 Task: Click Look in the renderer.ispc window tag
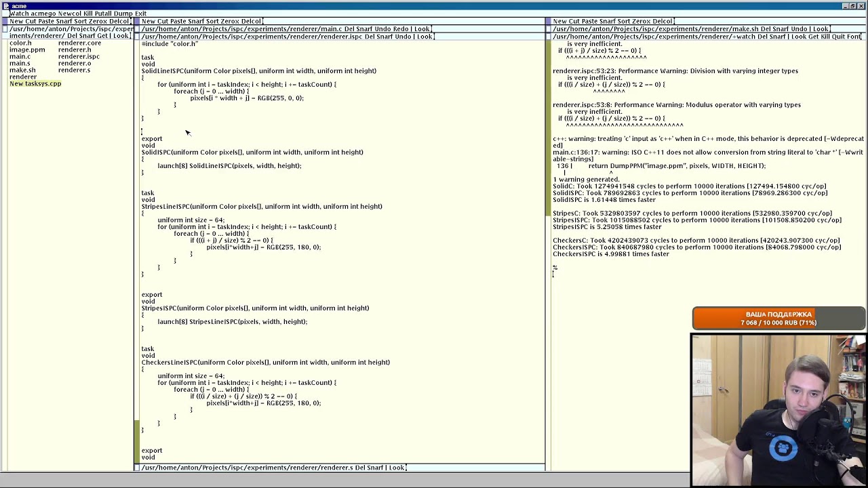tap(425, 37)
